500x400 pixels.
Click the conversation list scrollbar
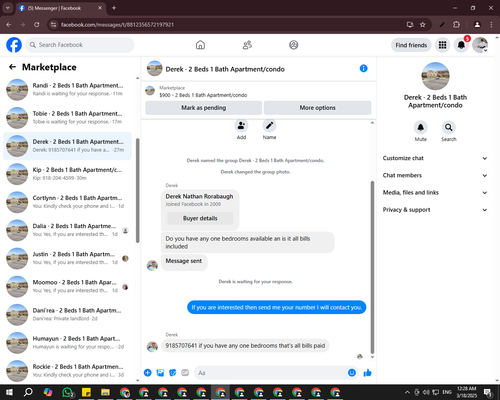(x=138, y=190)
